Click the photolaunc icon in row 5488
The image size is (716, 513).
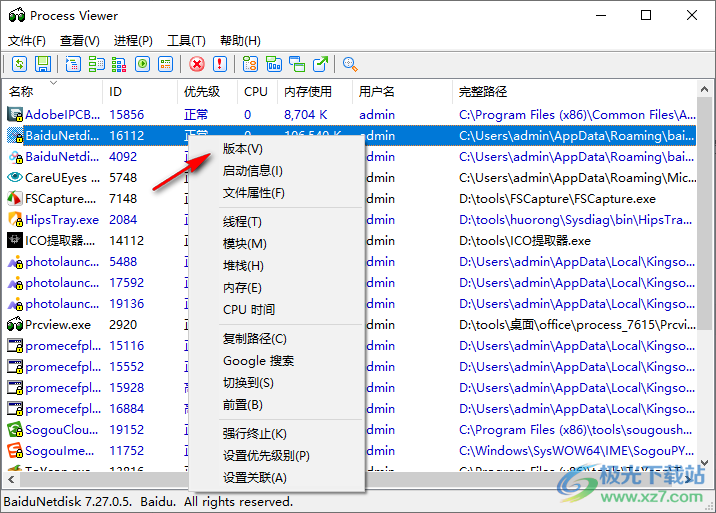[x=15, y=261]
